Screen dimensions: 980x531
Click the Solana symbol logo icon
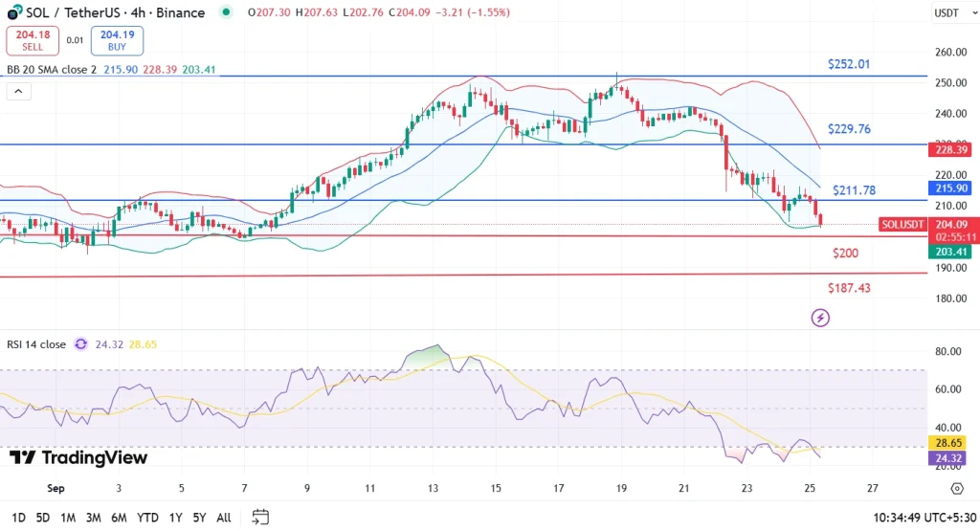pos(14,12)
